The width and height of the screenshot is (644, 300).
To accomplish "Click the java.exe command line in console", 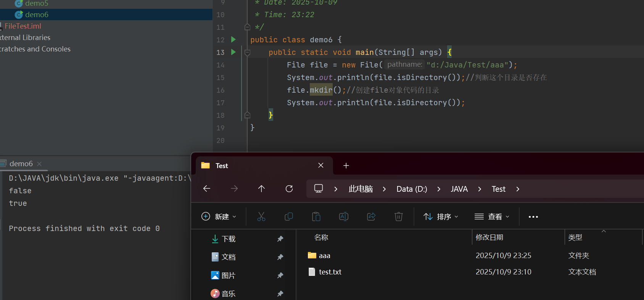I will pyautogui.click(x=100, y=178).
